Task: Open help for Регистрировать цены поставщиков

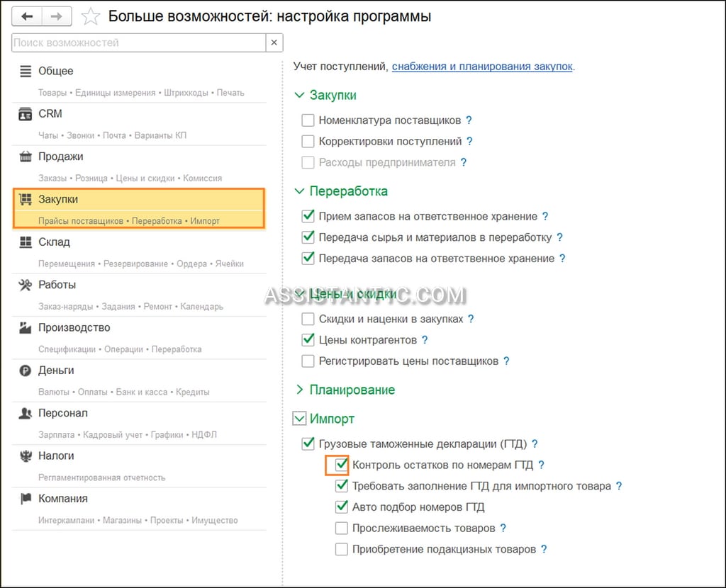Action: pos(506,361)
